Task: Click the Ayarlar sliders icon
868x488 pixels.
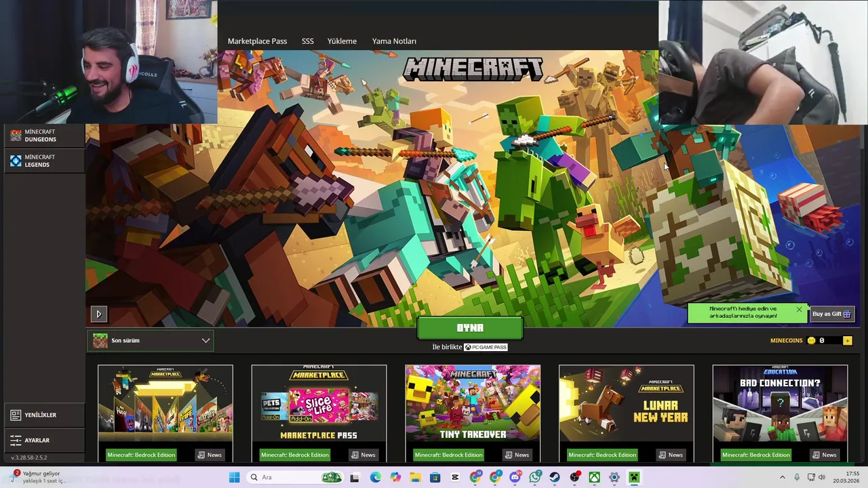Action: click(16, 441)
